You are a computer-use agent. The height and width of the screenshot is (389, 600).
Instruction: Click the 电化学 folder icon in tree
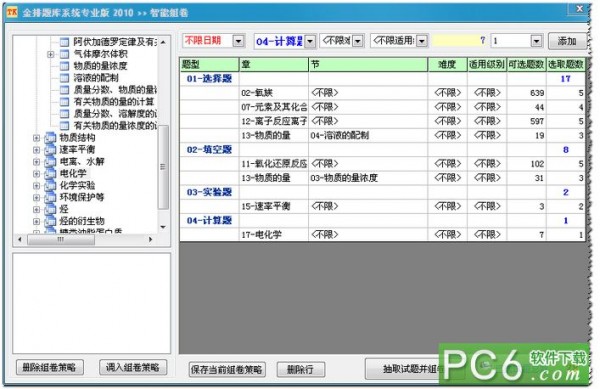pyautogui.click(x=50, y=174)
